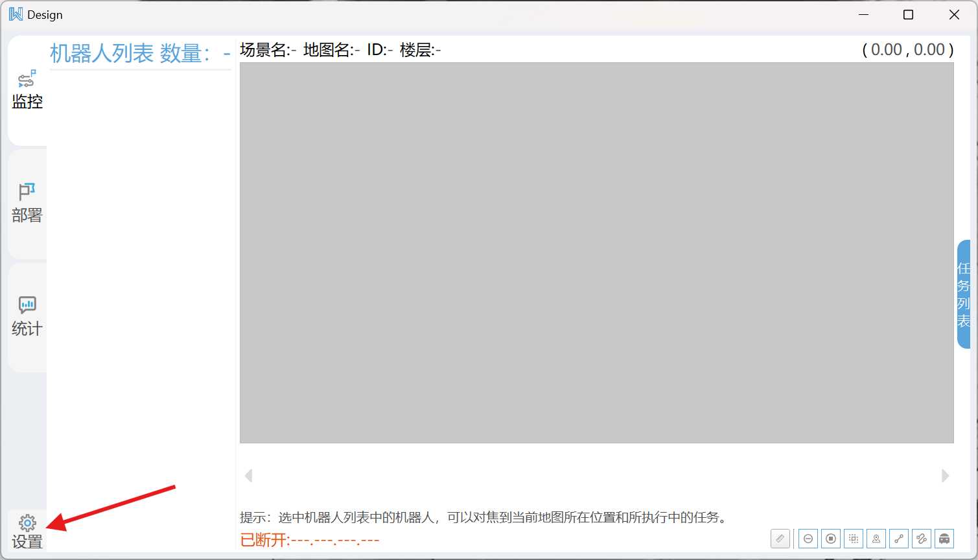Click the right map navigation arrow
978x560 pixels.
pyautogui.click(x=945, y=475)
